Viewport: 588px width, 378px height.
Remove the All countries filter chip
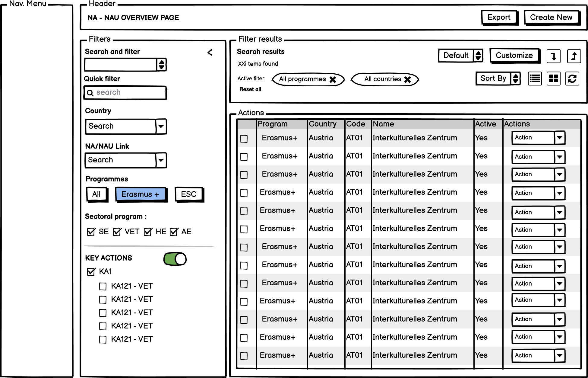click(x=408, y=79)
